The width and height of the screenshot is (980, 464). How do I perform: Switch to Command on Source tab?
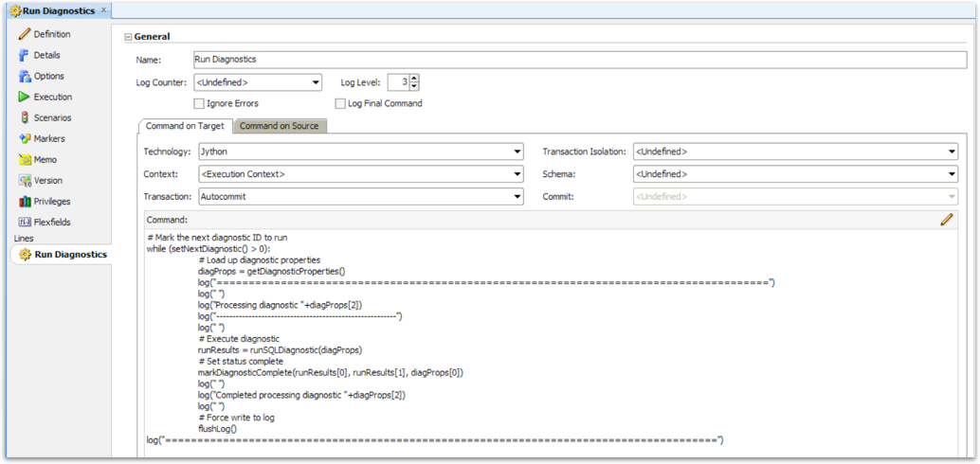(x=280, y=126)
